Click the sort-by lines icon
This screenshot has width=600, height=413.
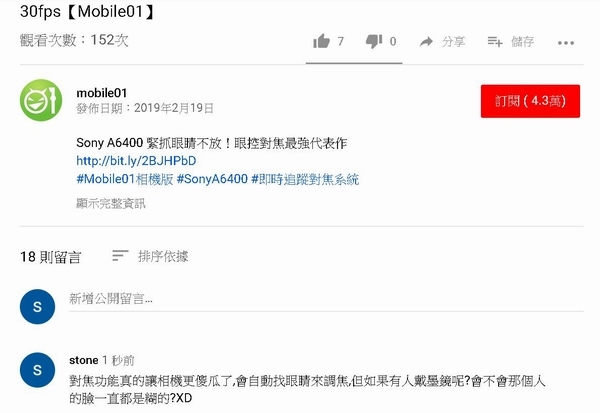(120, 255)
